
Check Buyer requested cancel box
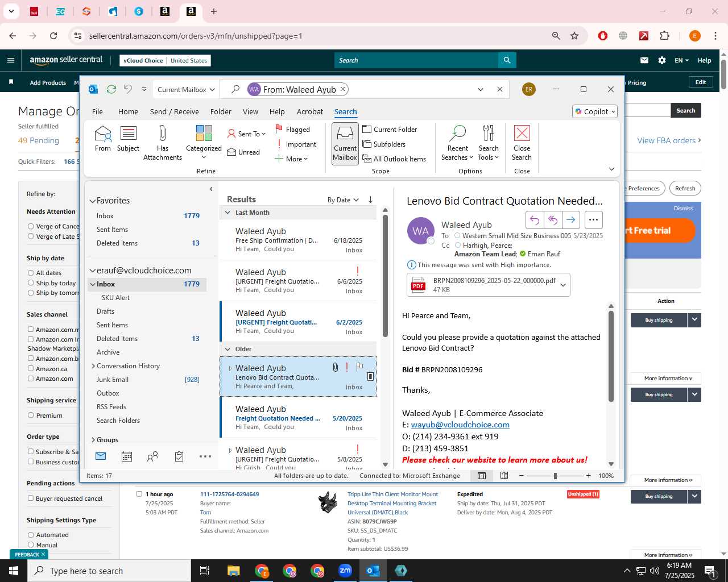pos(31,498)
